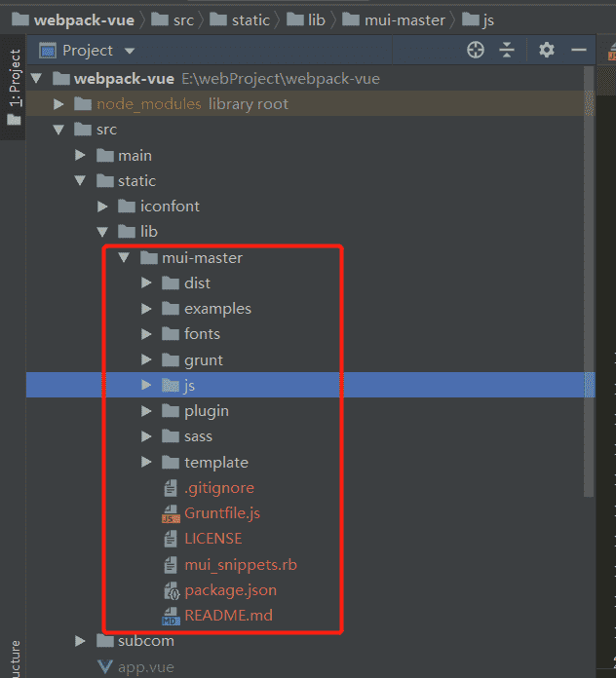Hide the Project tool window
Screen dimensions: 616x678
point(579,50)
